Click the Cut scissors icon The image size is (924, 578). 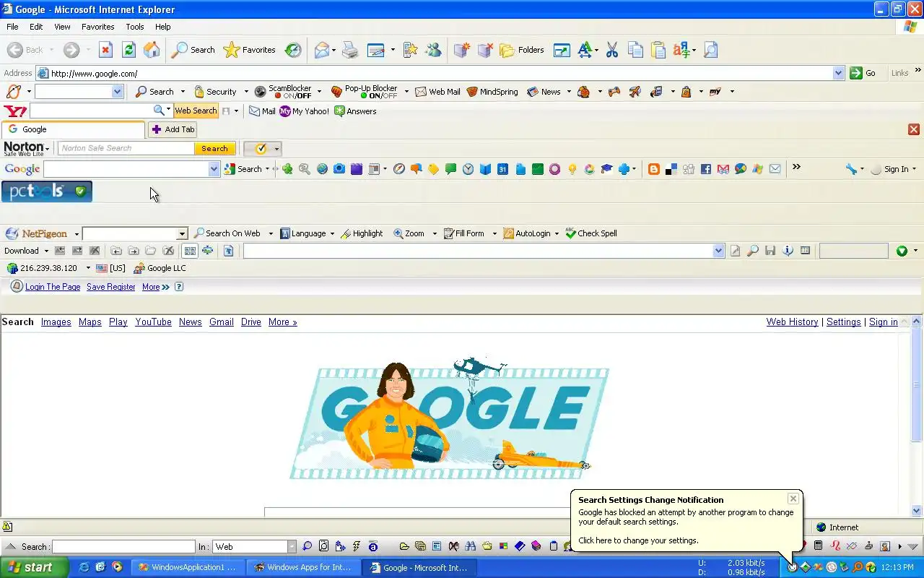pyautogui.click(x=612, y=50)
